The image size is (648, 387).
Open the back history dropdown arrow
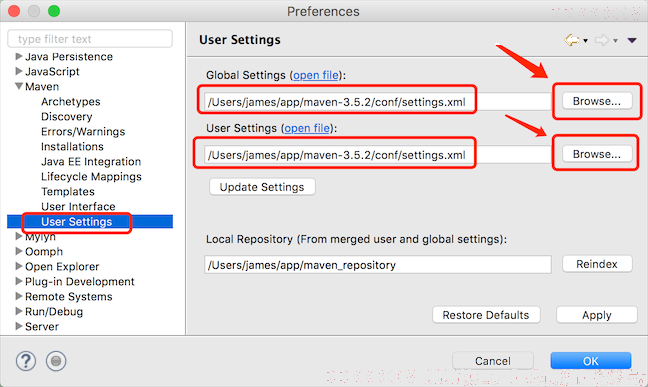coord(585,41)
